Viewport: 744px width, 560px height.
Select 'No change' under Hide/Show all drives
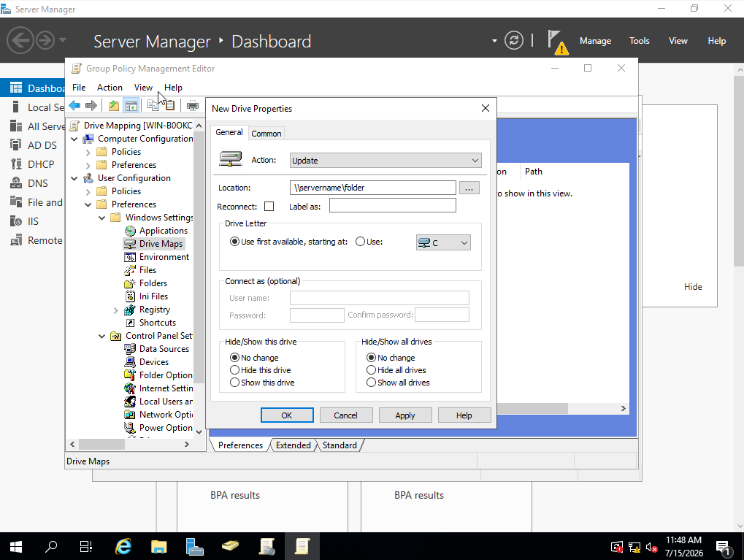(371, 357)
